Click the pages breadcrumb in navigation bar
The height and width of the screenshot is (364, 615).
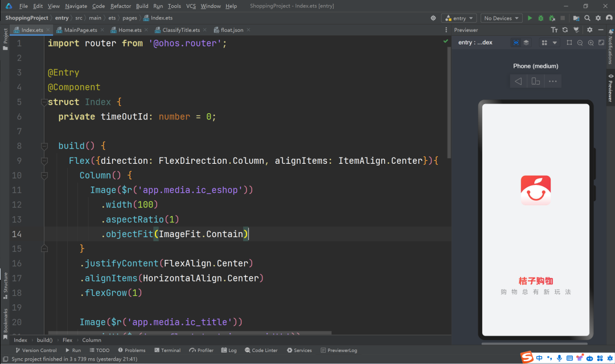click(129, 18)
